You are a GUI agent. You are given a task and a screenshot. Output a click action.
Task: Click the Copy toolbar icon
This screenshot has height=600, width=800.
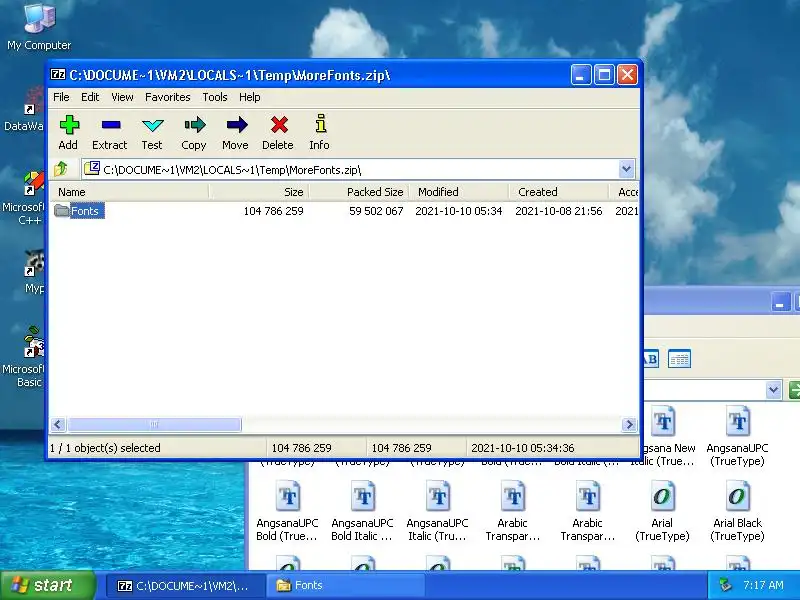tap(194, 132)
